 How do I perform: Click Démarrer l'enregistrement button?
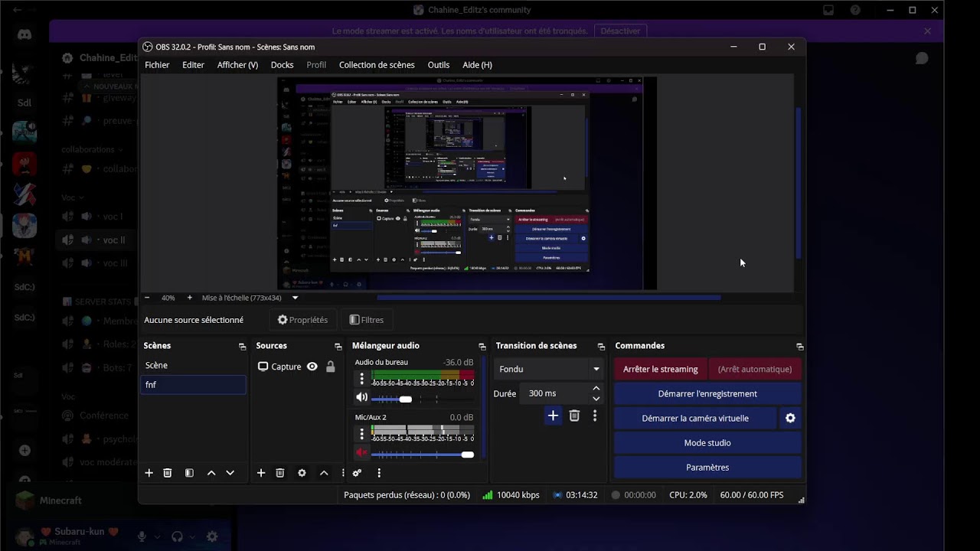coord(707,393)
